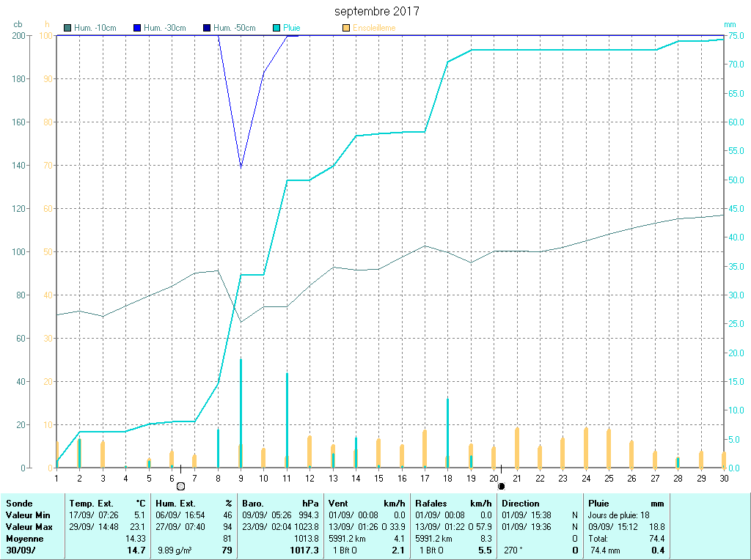
Task: Click the Hum. -10cm legend color square
Action: (x=68, y=29)
